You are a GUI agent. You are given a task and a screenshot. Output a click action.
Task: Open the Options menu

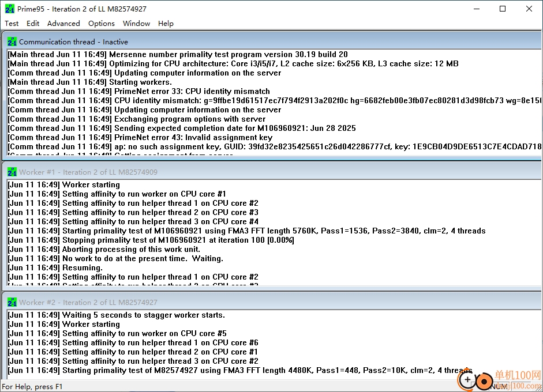point(102,24)
